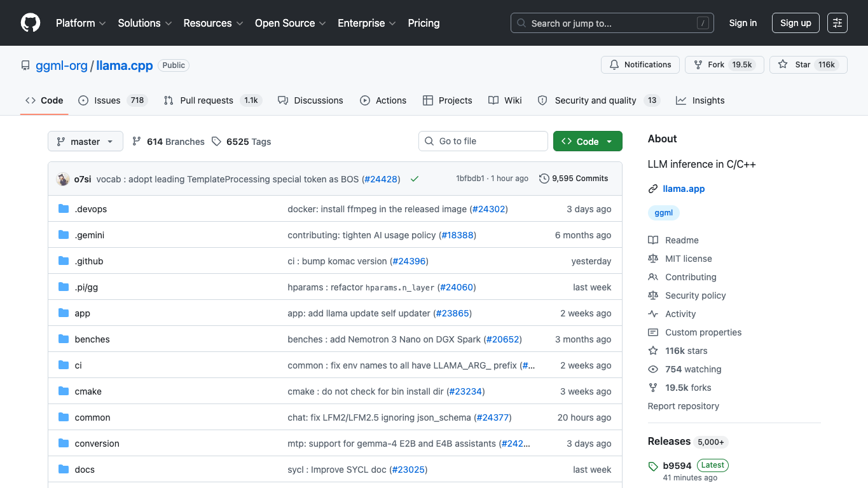Click the Activity pulse icon
The width and height of the screenshot is (868, 488).
coord(653,314)
